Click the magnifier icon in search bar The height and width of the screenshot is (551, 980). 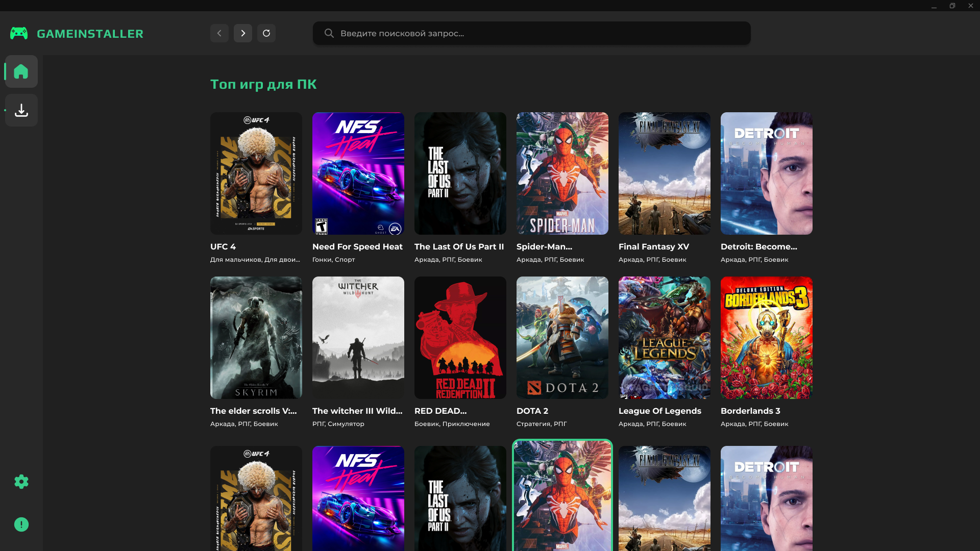click(329, 33)
